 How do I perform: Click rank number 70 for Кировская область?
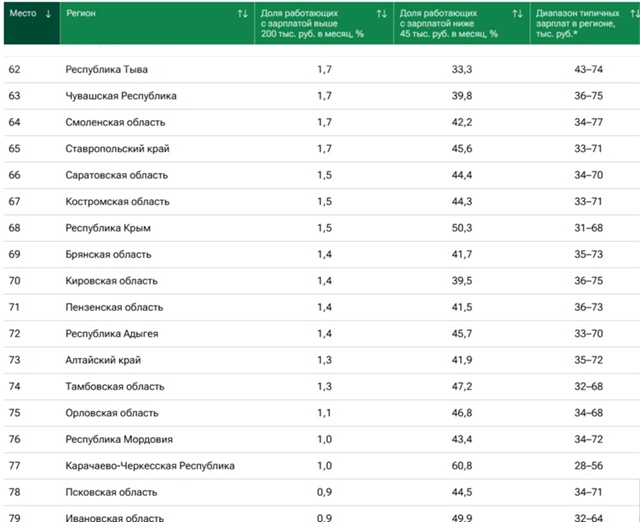(14, 281)
